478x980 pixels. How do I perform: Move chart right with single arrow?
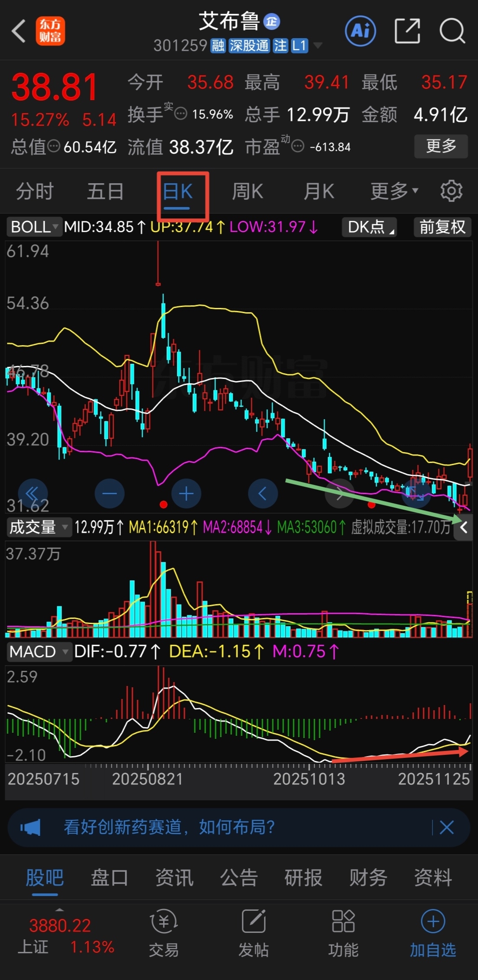[x=340, y=494]
